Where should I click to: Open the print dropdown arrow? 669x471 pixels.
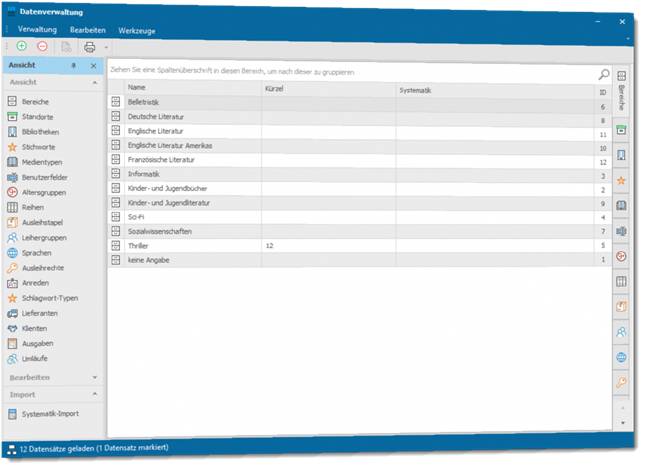pos(106,47)
